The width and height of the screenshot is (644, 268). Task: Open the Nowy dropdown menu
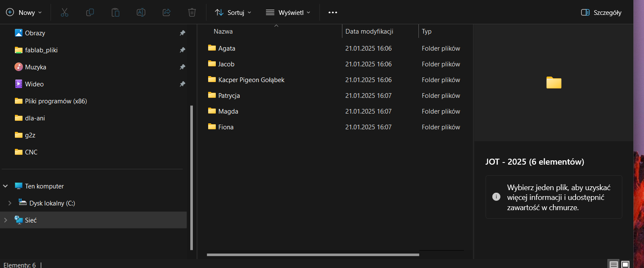(x=24, y=12)
